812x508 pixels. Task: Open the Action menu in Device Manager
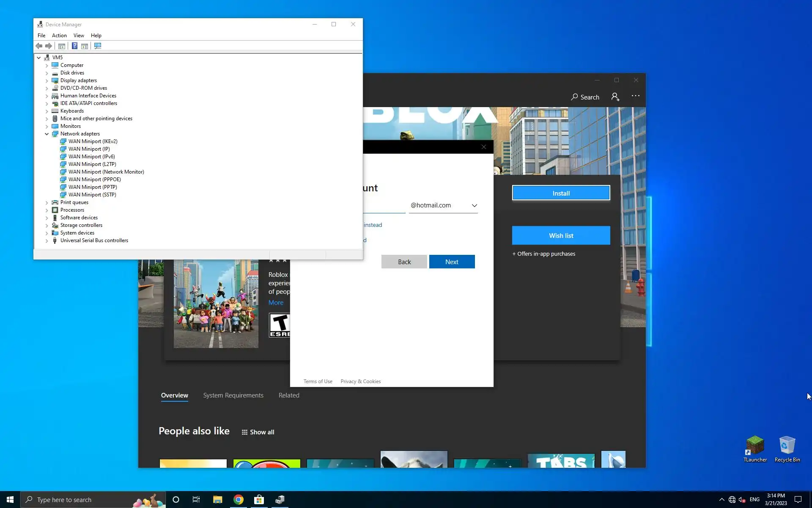59,36
